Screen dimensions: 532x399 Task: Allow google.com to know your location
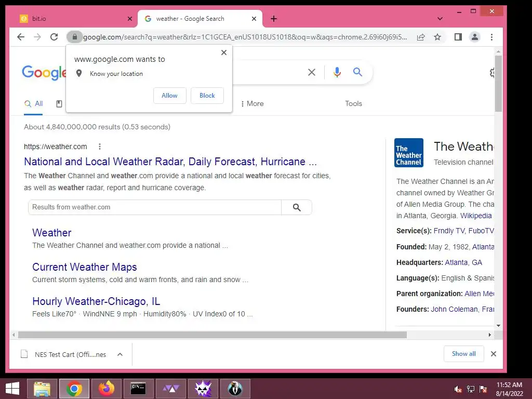pos(170,96)
